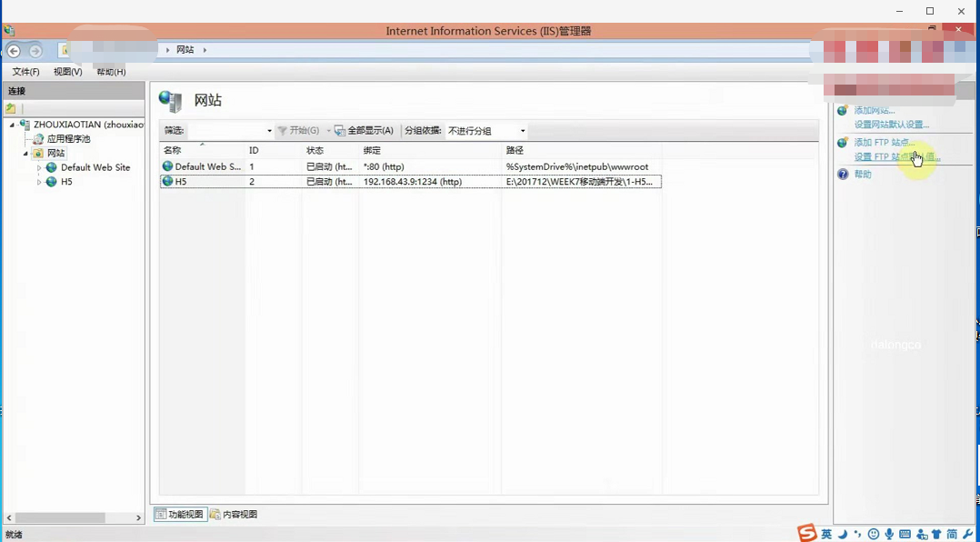Click the breadcrumb arrow after 网站
The width and height of the screenshot is (980, 542).
pos(205,50)
